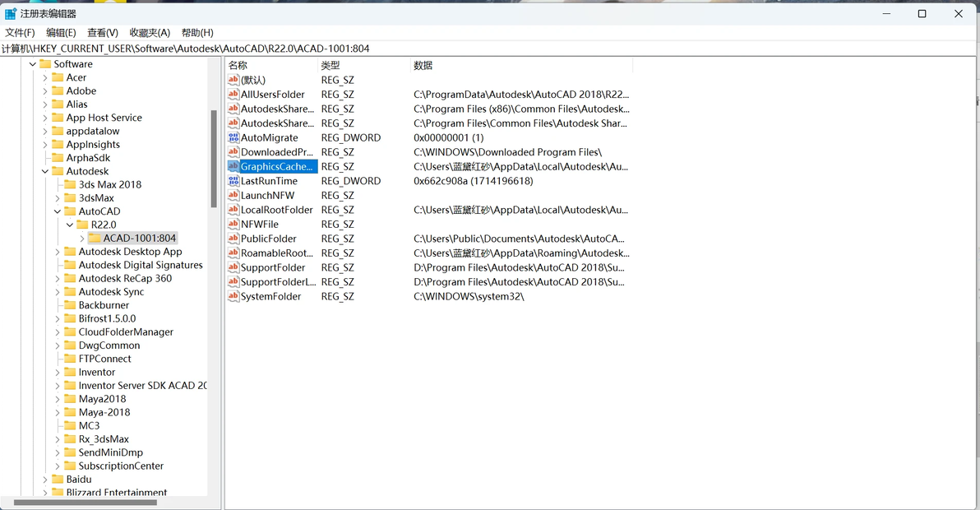Collapse the Software tree node
980x510 pixels.
click(33, 64)
